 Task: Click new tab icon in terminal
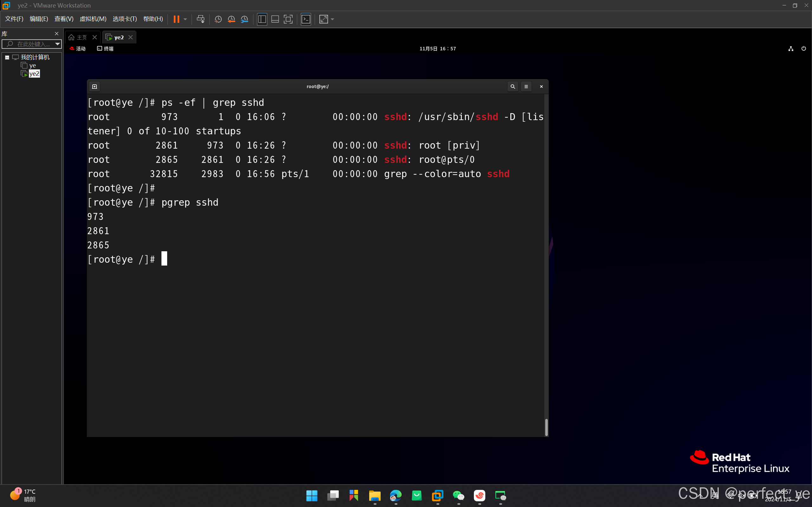[95, 87]
